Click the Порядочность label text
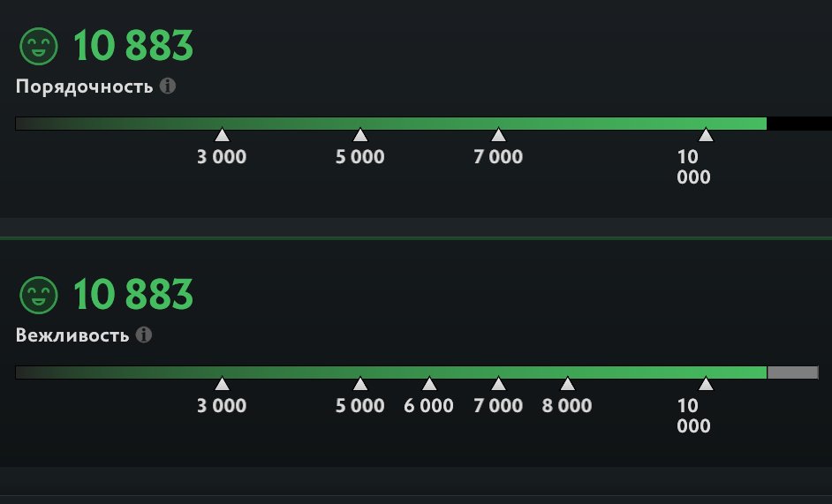Viewport: 832px width, 504px height. (x=85, y=87)
